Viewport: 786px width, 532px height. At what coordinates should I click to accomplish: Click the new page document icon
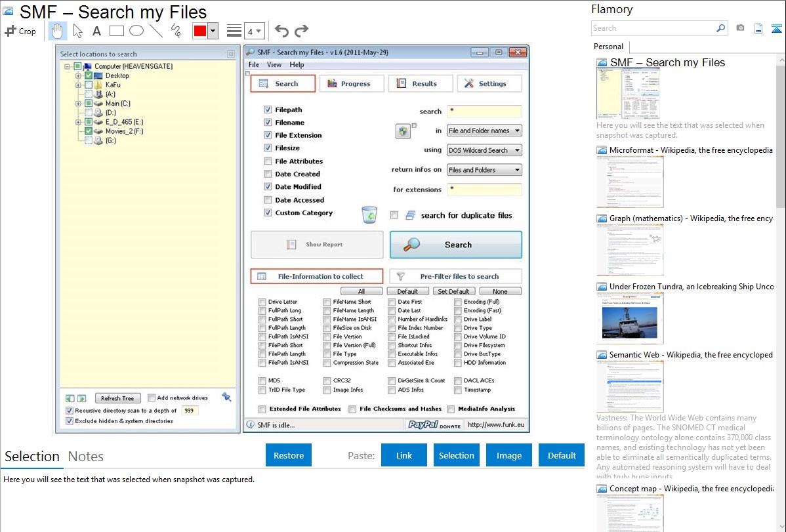(758, 28)
